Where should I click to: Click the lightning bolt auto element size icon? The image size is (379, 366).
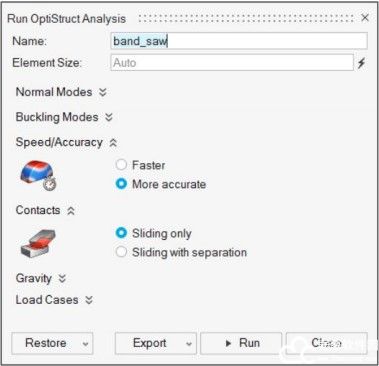361,63
